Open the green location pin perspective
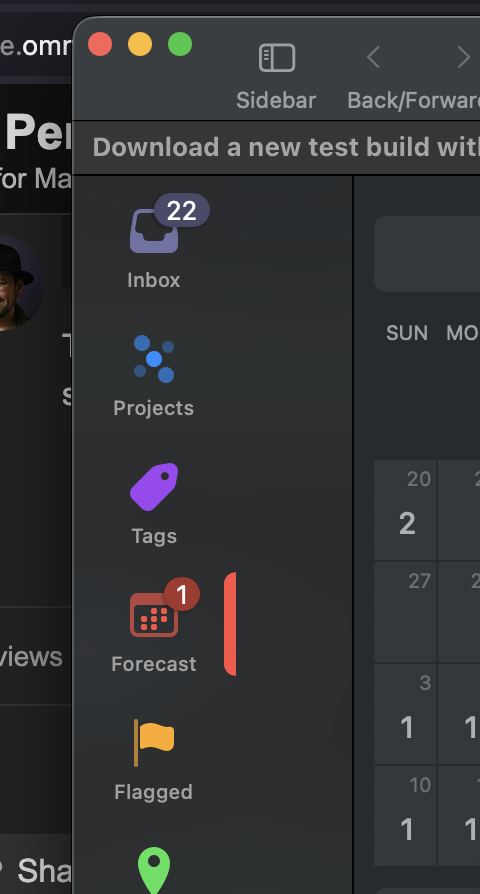480x894 pixels. 154,871
